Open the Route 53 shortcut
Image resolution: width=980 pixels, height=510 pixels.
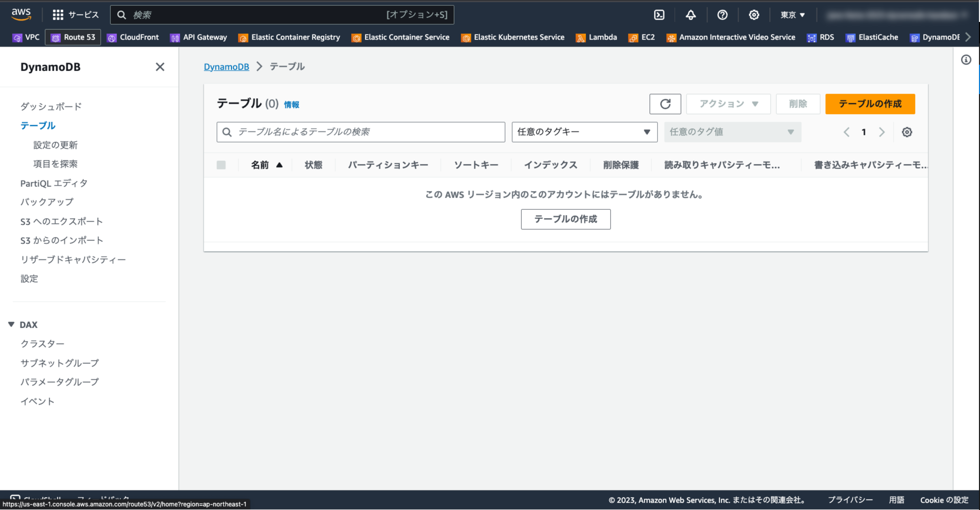tap(73, 37)
